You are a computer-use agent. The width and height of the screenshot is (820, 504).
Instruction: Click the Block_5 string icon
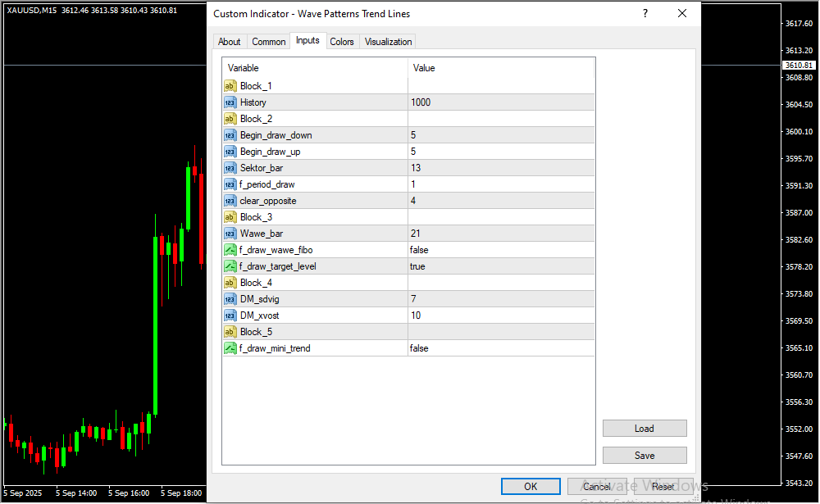(x=230, y=332)
